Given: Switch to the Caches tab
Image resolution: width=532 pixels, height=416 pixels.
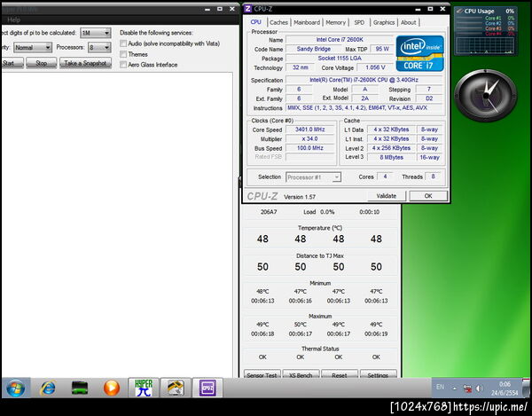Looking at the screenshot, I should [278, 22].
